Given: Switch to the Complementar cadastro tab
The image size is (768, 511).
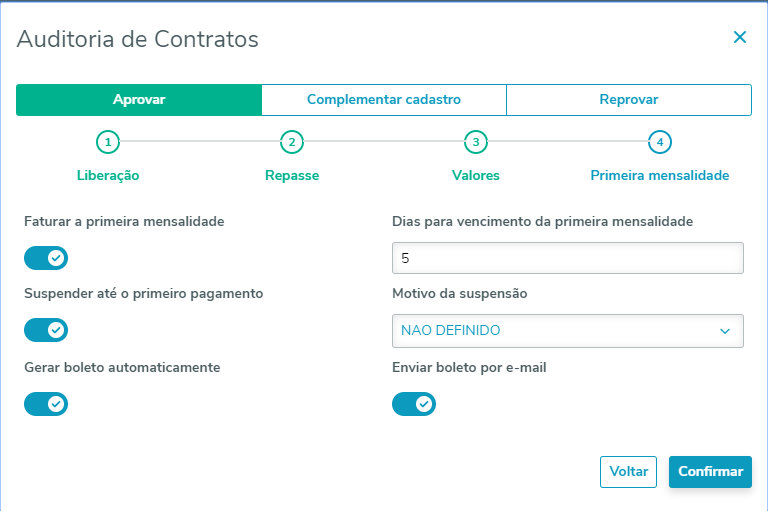Looking at the screenshot, I should pos(384,100).
